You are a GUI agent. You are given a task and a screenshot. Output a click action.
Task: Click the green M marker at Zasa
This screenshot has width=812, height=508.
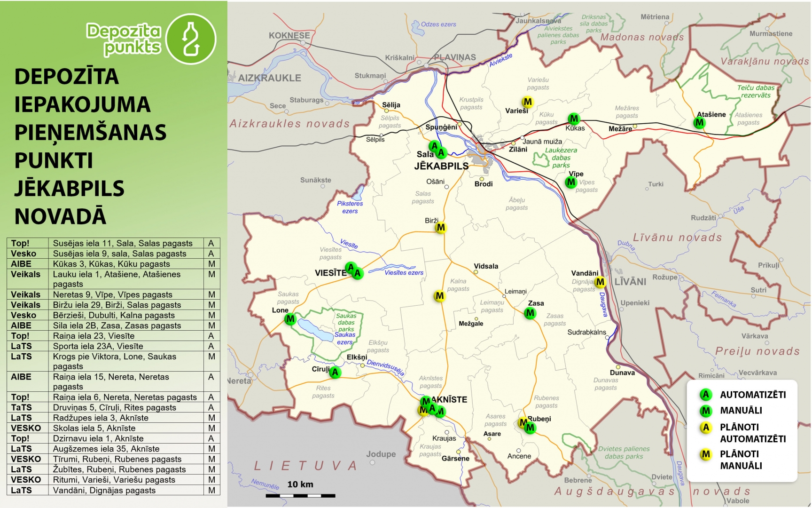pos(530,313)
